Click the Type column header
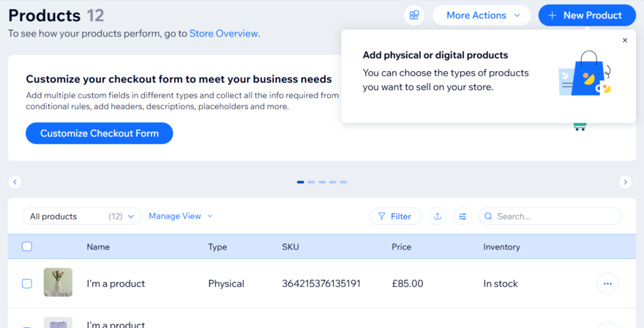This screenshot has height=328, width=644. 217,247
